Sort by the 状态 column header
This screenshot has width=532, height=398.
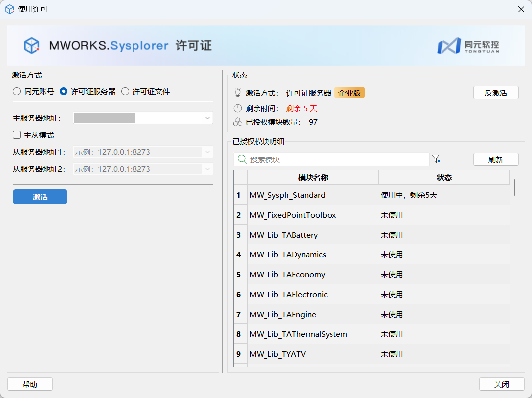444,178
